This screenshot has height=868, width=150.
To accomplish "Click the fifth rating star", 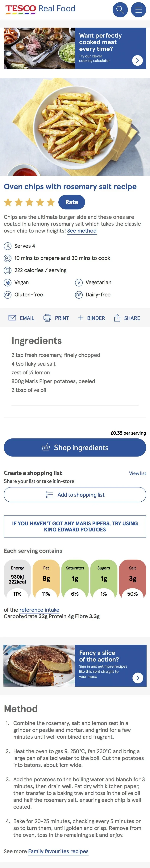I will [51, 202].
